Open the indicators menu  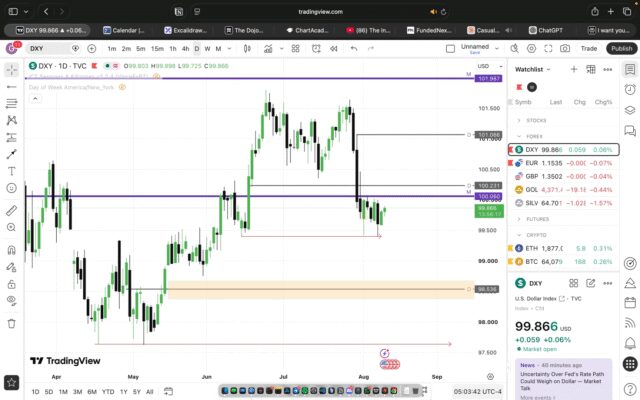pos(268,49)
